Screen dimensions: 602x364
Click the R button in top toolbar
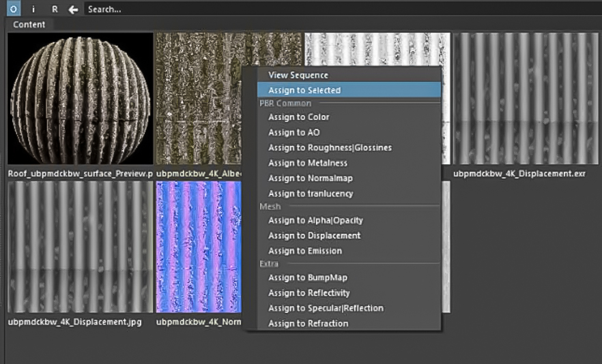tap(55, 10)
